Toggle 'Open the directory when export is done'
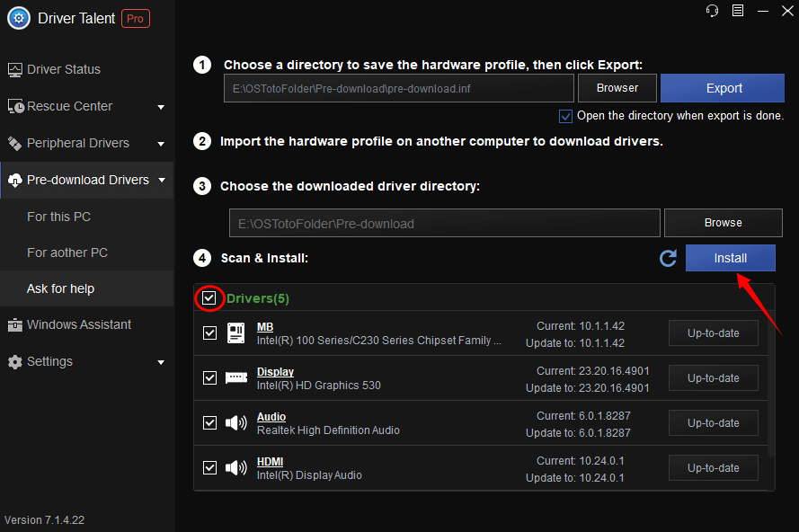 [565, 116]
